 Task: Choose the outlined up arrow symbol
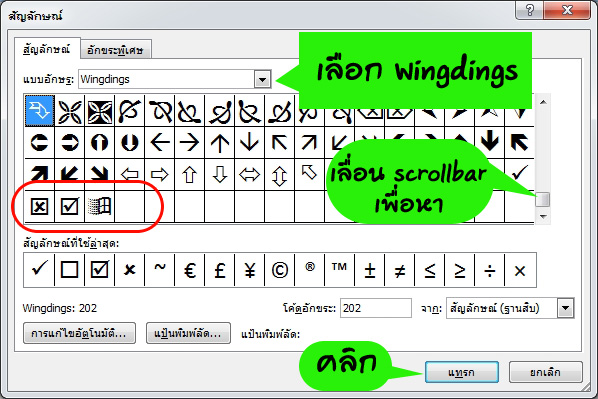(190, 175)
